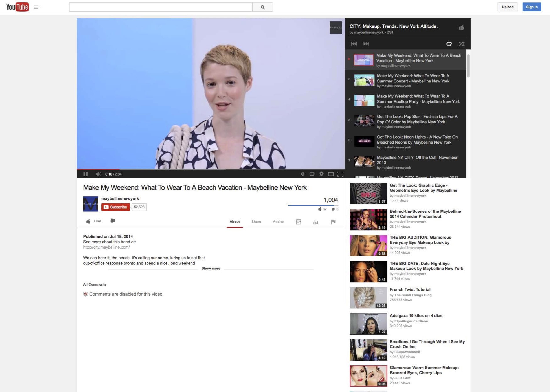Click the Sign in button
The height and width of the screenshot is (392, 550).
(532, 7)
